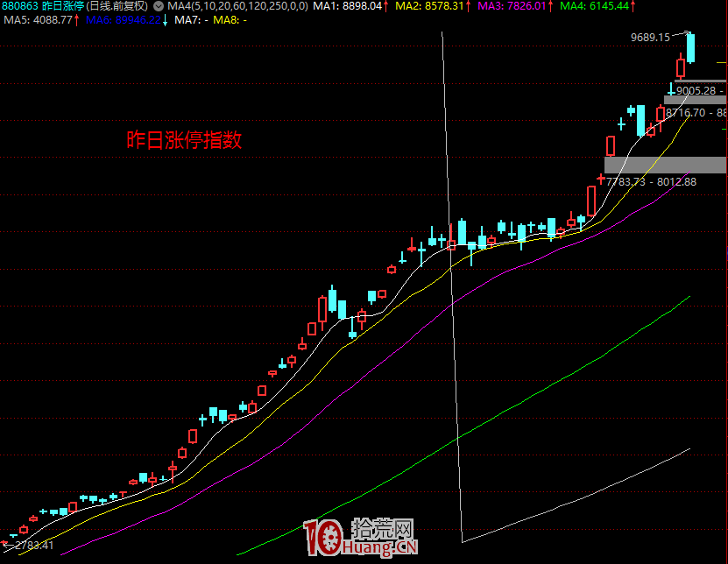
Task: Click the 2783.41 low price label
Action: (34, 545)
